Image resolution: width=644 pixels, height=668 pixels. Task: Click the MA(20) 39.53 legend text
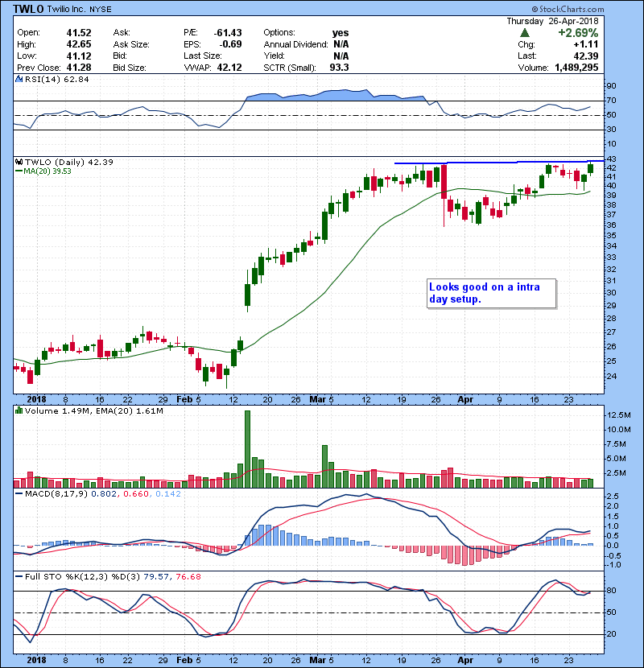point(47,171)
